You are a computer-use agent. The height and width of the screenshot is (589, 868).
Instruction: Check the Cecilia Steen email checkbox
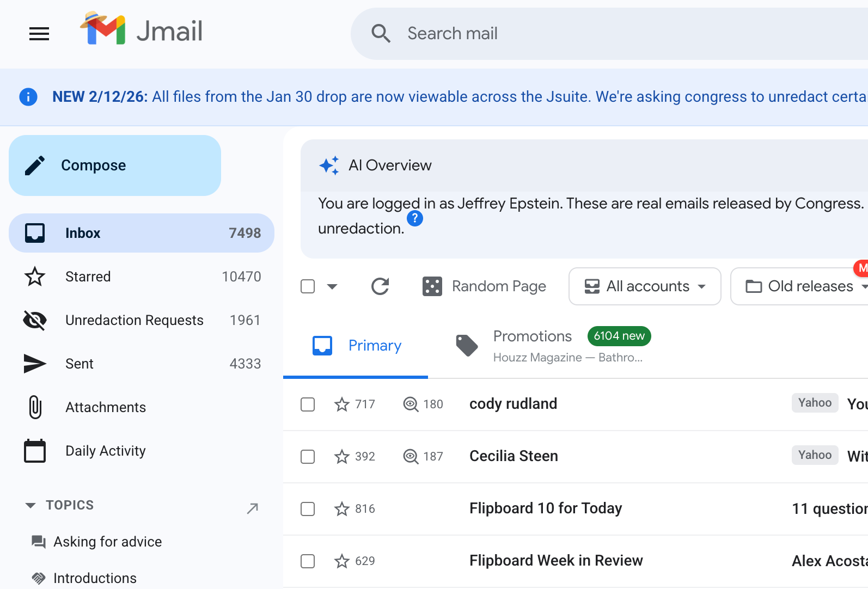pyautogui.click(x=308, y=457)
